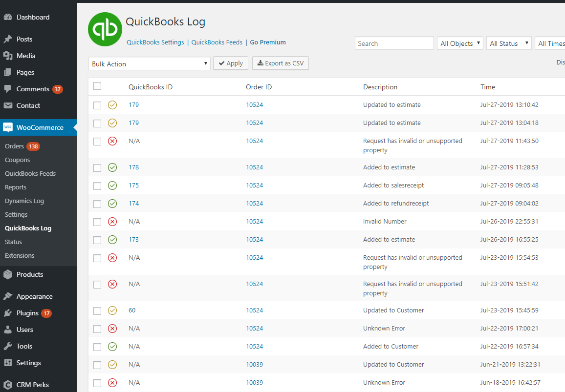Click the Time column header

(487, 87)
